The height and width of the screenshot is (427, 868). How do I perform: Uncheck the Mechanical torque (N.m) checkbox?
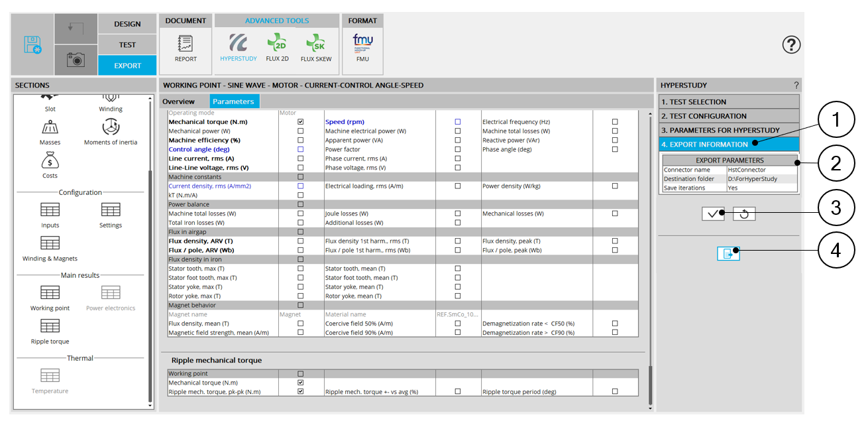301,122
